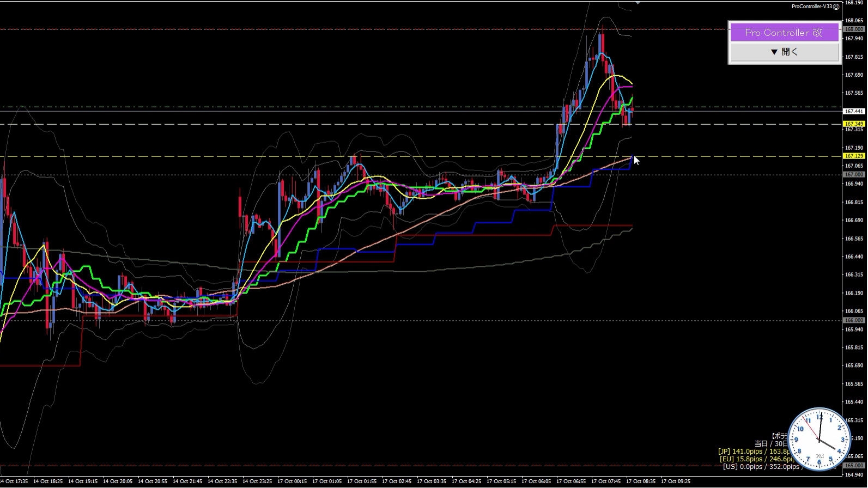Image resolution: width=868 pixels, height=488 pixels.
Task: Click the [US] 0.0pips volatility line
Action: pos(761,467)
